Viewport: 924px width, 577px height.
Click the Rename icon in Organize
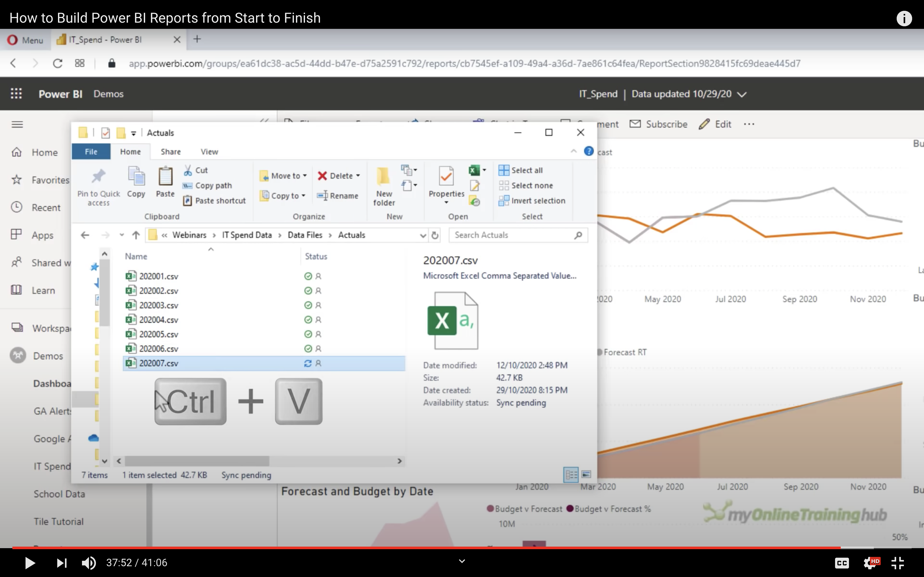[x=322, y=196]
